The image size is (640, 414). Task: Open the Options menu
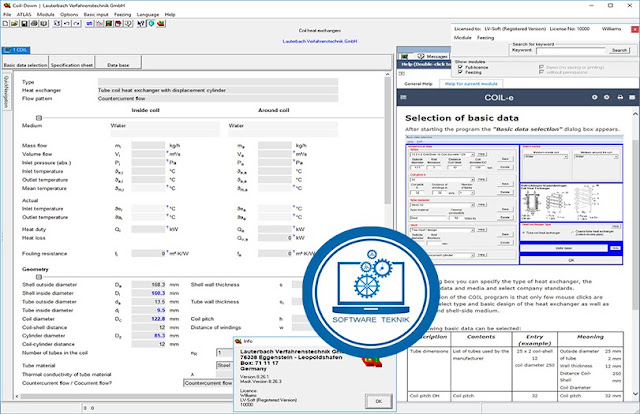pos(69,14)
